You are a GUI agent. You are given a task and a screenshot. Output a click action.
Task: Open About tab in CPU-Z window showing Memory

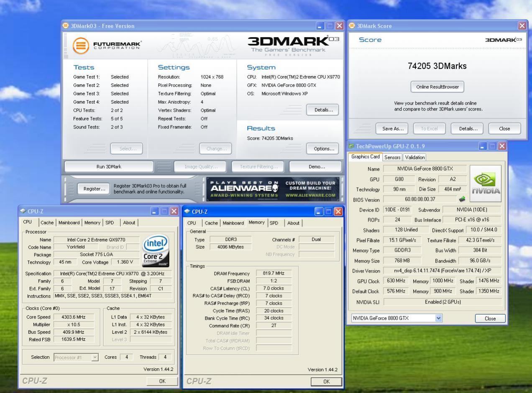click(293, 223)
